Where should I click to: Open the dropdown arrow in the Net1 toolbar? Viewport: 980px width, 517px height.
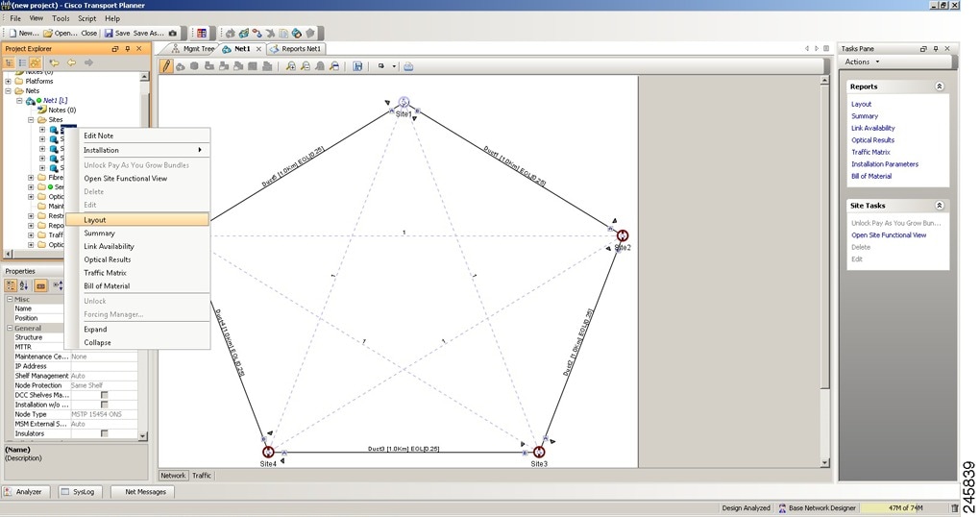tap(394, 66)
